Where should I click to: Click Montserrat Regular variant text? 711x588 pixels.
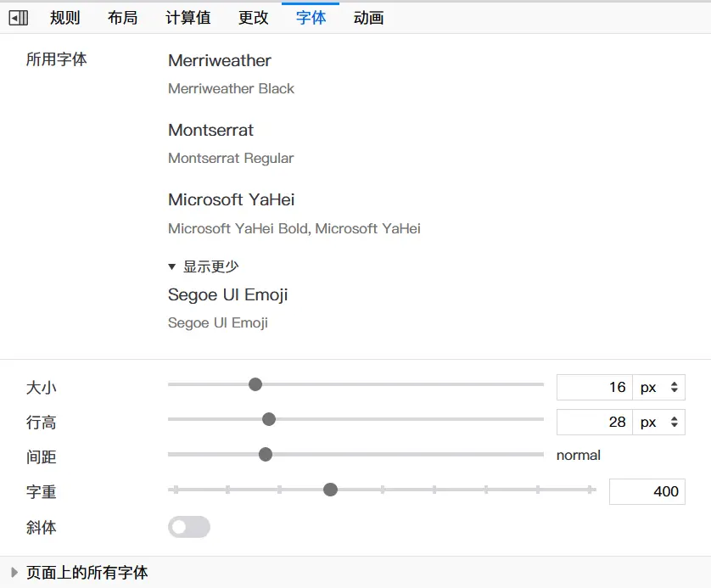[x=231, y=158]
